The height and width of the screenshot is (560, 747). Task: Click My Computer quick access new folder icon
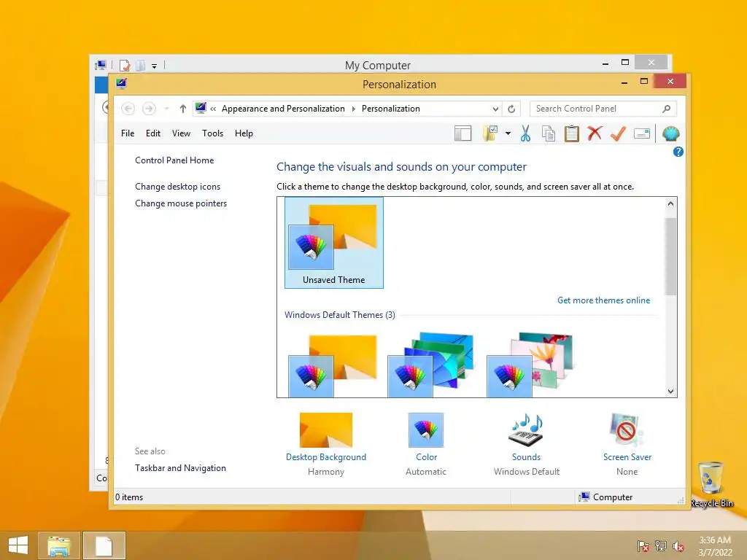click(x=141, y=65)
